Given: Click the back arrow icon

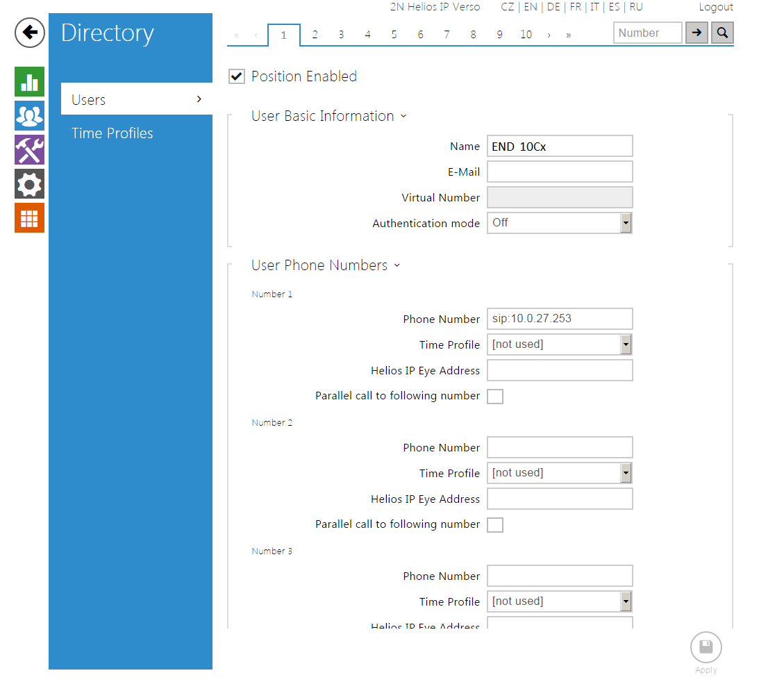Looking at the screenshot, I should tap(30, 33).
